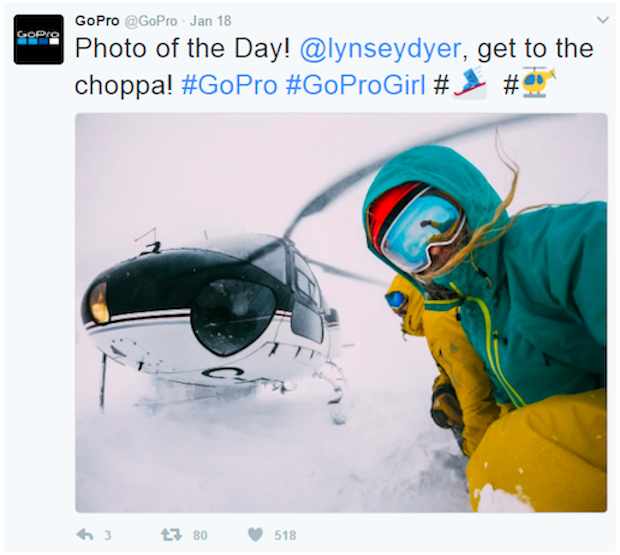Click the 'Photo of the Day!' tweet text
620x555 pixels.
point(183,49)
